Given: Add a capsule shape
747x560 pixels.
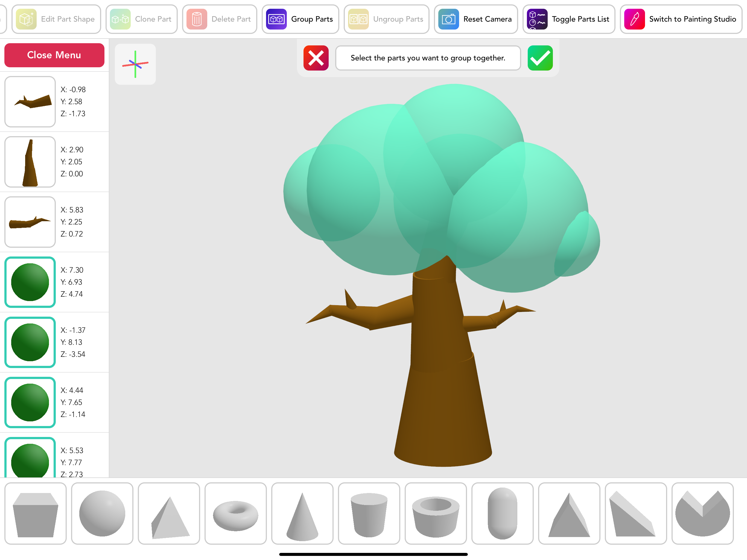Looking at the screenshot, I should coord(503,513).
